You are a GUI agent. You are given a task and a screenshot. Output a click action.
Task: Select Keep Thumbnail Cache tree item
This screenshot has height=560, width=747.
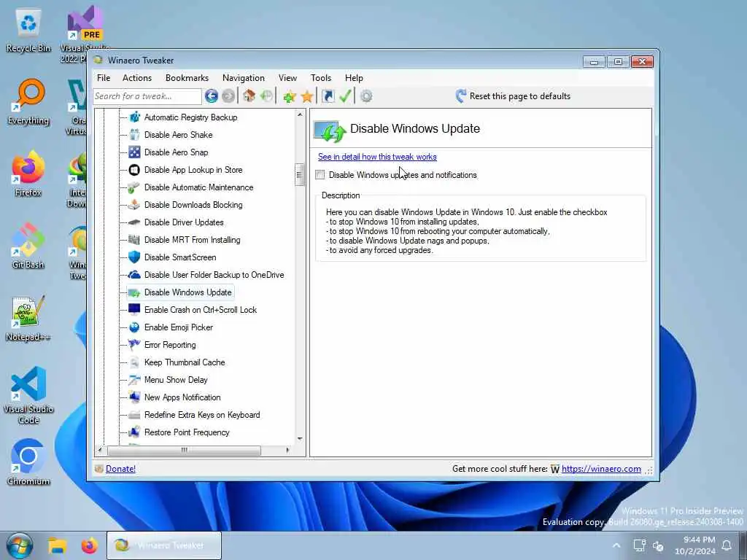point(185,362)
